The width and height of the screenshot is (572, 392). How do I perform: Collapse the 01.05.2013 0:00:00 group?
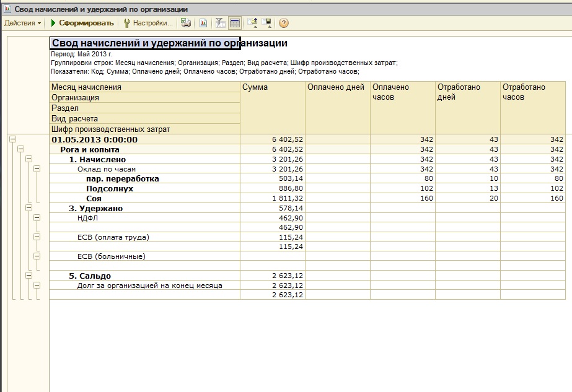click(x=13, y=139)
